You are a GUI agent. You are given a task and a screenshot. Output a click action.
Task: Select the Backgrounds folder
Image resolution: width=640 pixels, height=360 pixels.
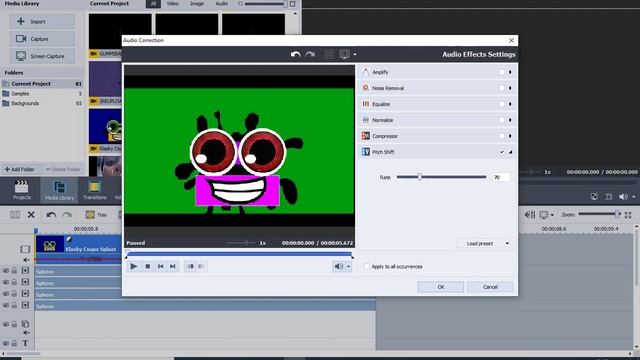[42, 103]
